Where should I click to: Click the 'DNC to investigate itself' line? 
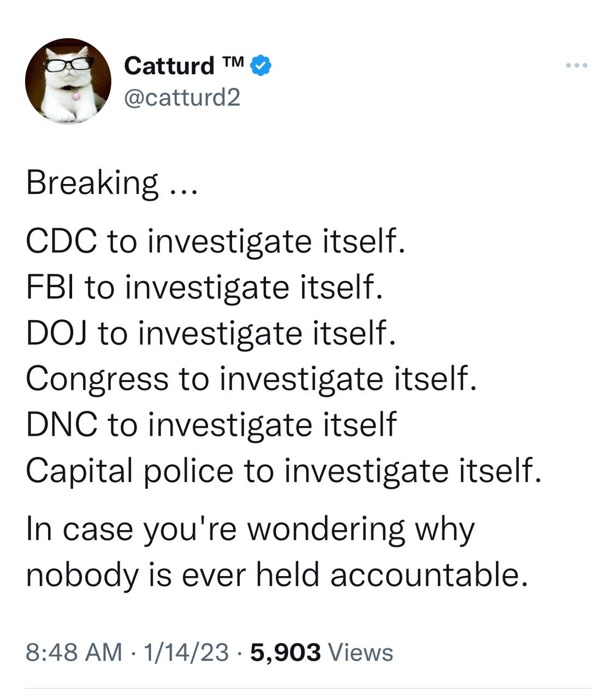211,425
